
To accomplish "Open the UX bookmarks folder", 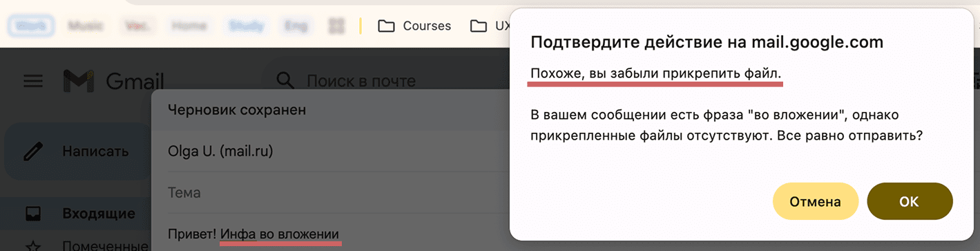I will 489,26.
